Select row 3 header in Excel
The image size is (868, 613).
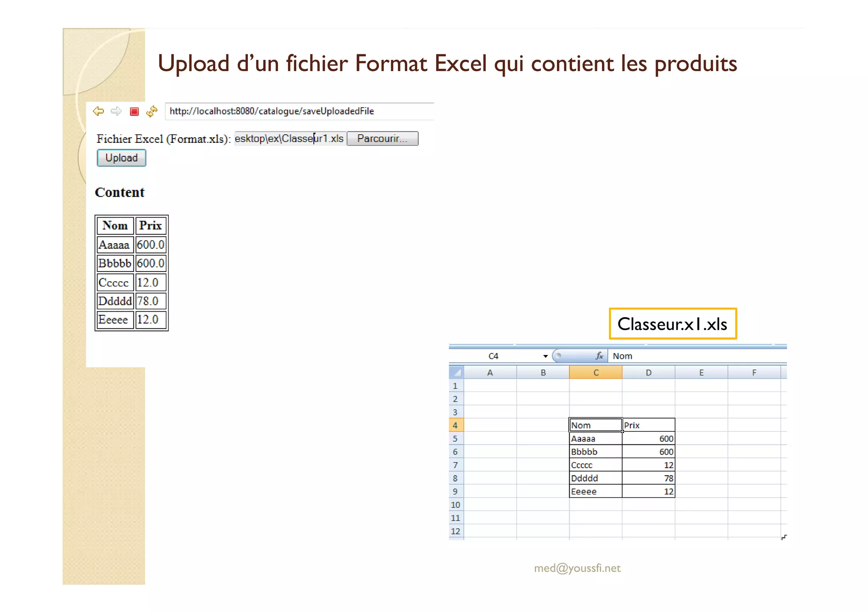click(456, 412)
